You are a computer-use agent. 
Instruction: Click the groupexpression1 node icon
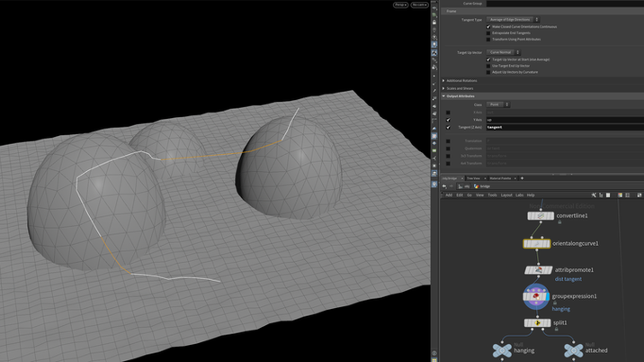click(536, 295)
